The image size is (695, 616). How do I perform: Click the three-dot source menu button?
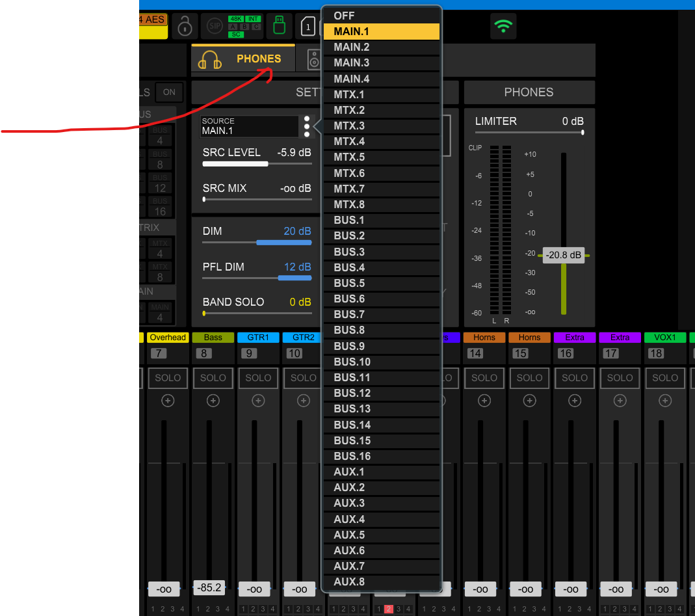pos(307,126)
